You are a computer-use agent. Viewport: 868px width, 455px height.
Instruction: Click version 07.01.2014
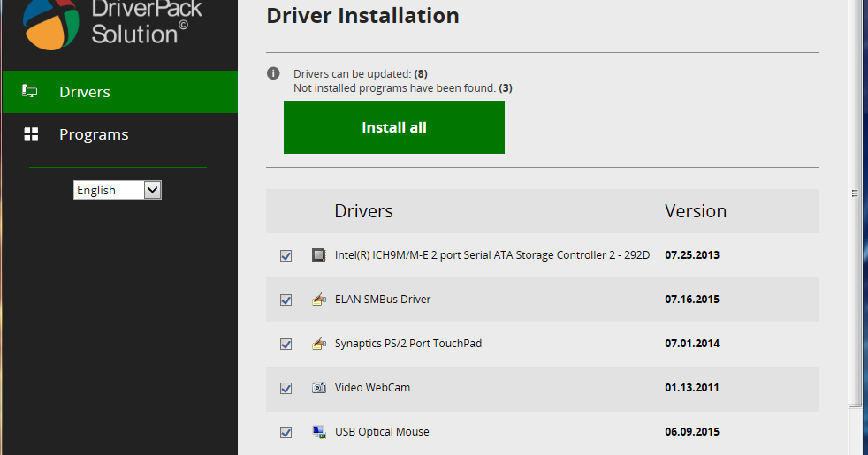[692, 344]
